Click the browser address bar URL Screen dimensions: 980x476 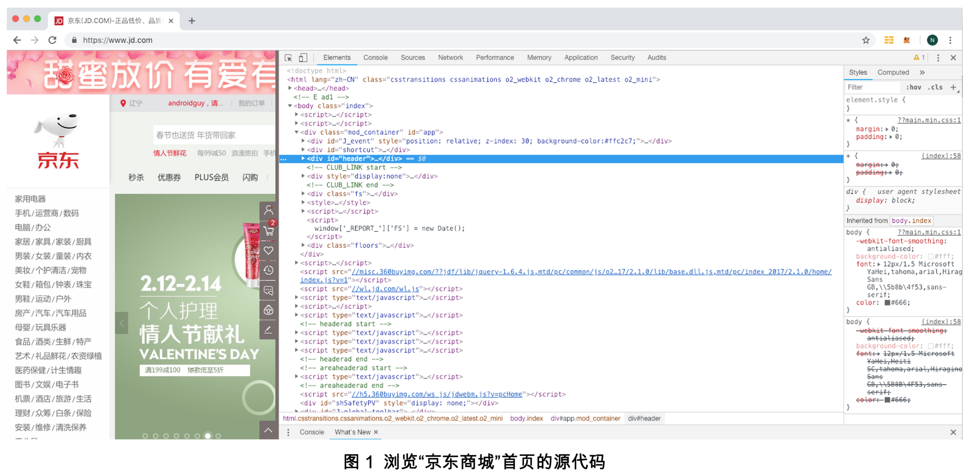pos(117,40)
